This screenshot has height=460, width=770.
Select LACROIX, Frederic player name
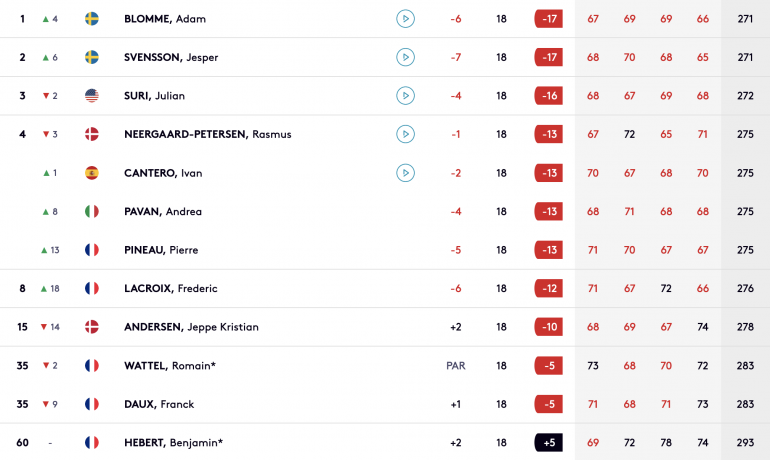coord(170,288)
